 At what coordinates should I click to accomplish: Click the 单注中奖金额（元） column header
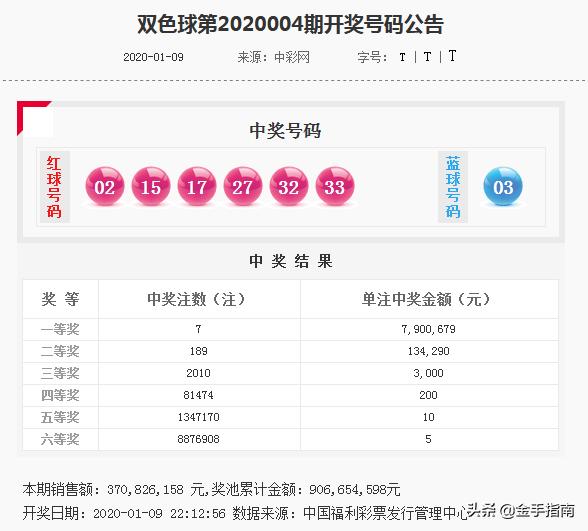pos(429,299)
